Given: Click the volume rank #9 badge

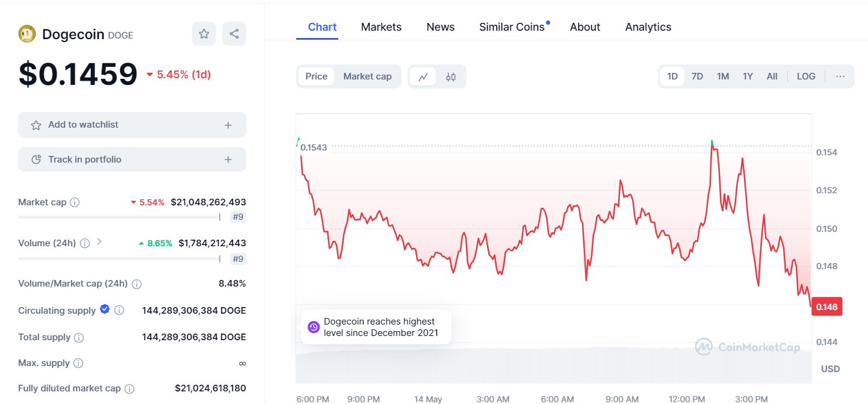Looking at the screenshot, I should click(x=238, y=259).
